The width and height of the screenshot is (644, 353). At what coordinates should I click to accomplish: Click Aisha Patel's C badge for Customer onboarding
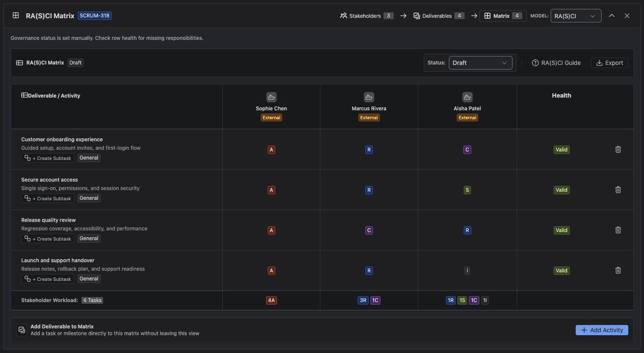[x=467, y=150]
